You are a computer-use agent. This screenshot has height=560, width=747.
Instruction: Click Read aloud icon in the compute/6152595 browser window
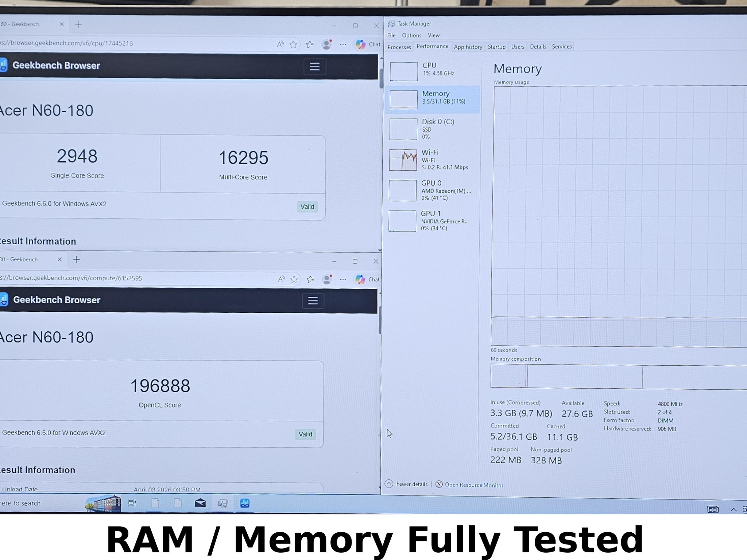281,279
